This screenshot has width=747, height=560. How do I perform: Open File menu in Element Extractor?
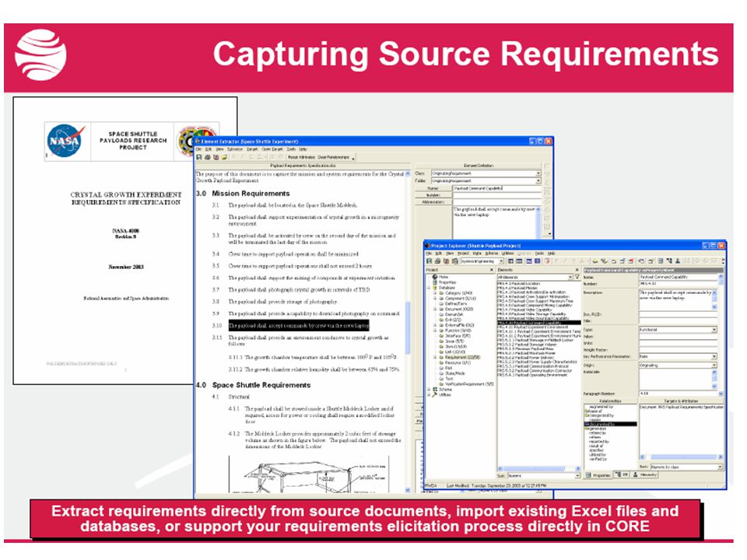coord(199,149)
